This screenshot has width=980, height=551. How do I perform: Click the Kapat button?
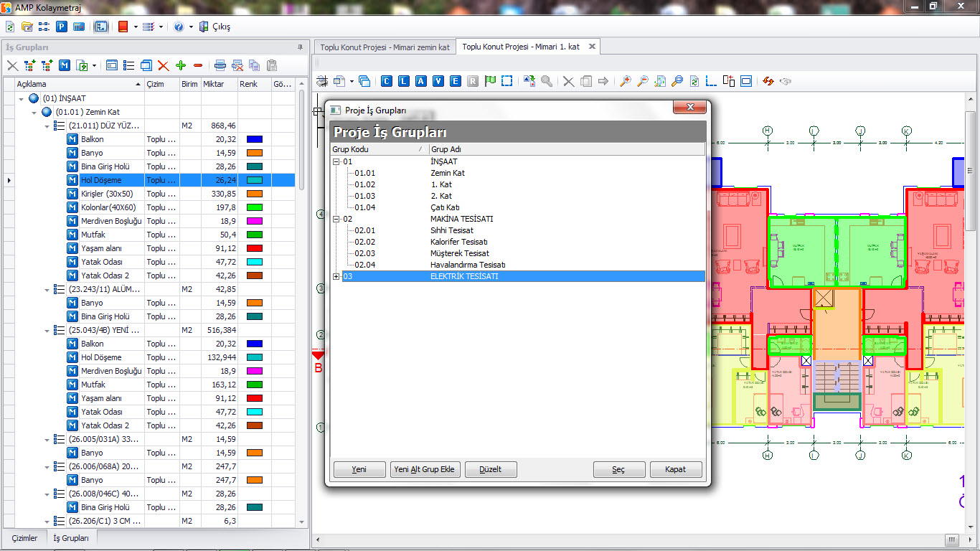(x=675, y=469)
